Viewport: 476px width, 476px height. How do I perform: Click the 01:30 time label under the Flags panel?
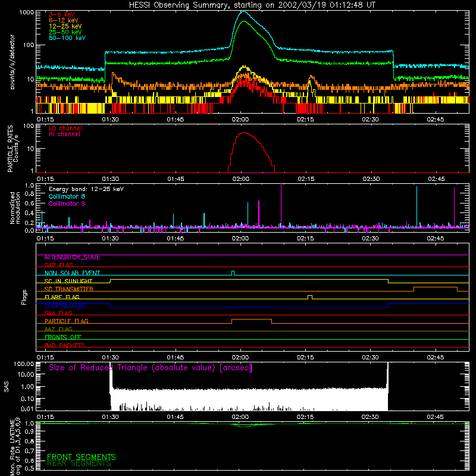click(110, 358)
